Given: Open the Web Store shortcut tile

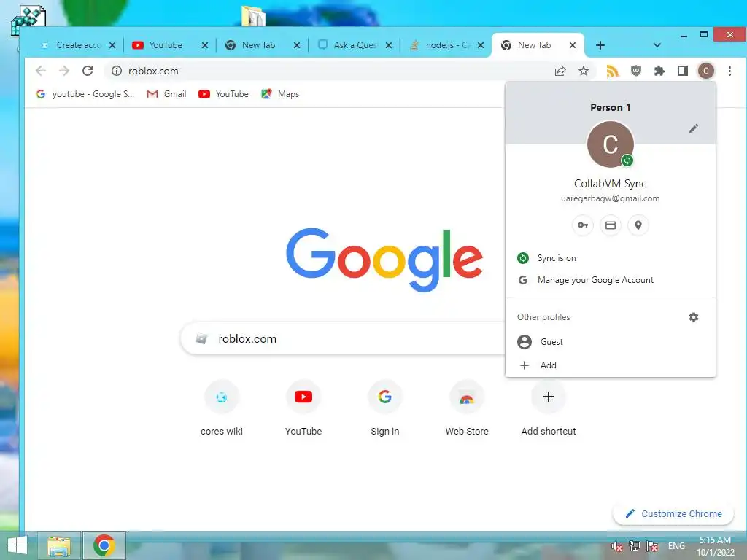Looking at the screenshot, I should (x=467, y=408).
